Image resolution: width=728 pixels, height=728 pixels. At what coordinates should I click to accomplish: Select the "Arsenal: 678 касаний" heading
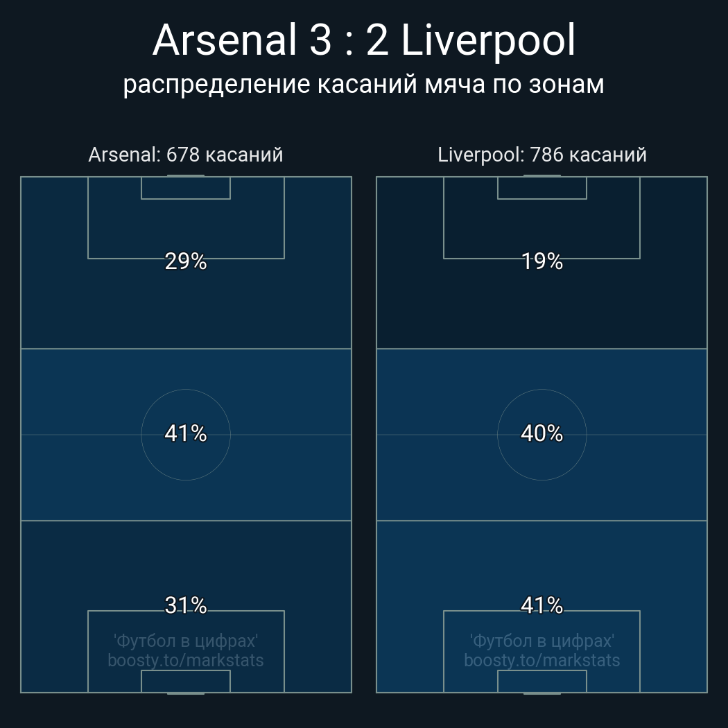point(186,155)
